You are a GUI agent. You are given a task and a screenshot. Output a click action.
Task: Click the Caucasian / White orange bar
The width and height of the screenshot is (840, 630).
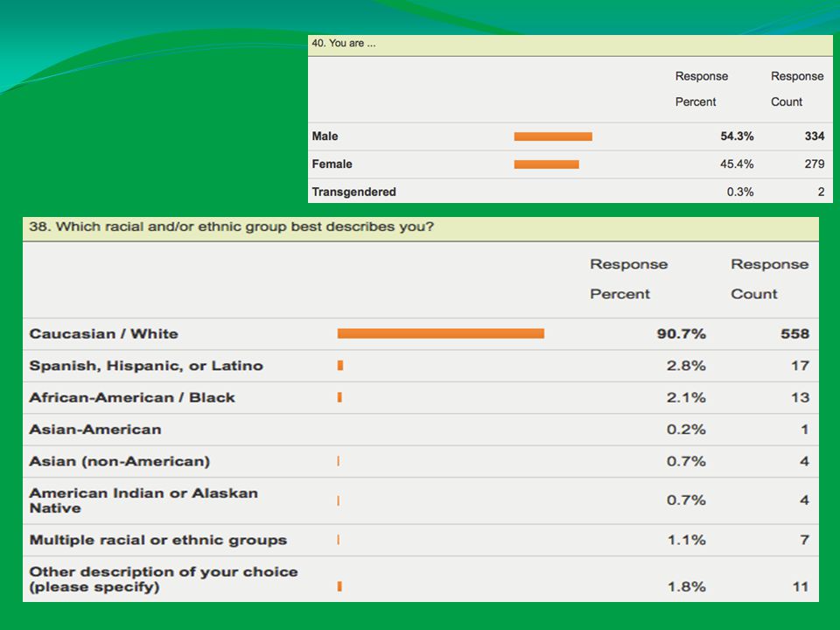coord(441,333)
